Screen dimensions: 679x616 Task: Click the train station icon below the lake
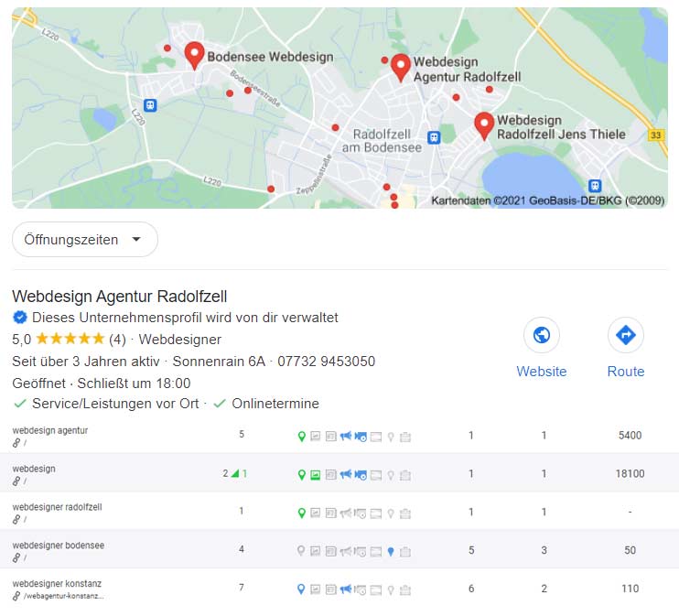click(595, 186)
